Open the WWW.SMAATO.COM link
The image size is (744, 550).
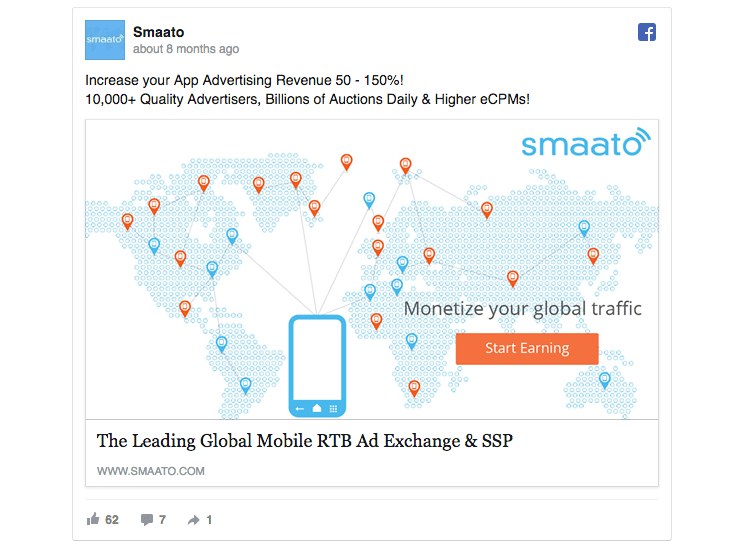[x=151, y=471]
